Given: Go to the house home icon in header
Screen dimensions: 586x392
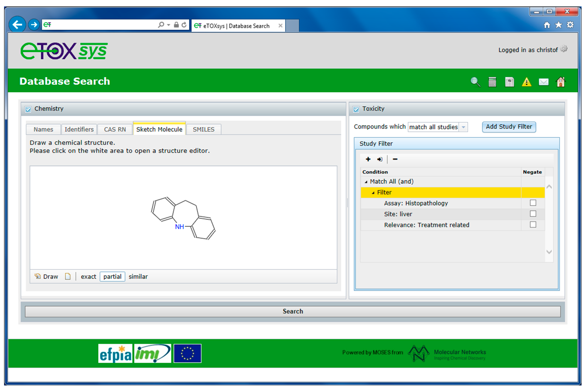Looking at the screenshot, I should 560,82.
